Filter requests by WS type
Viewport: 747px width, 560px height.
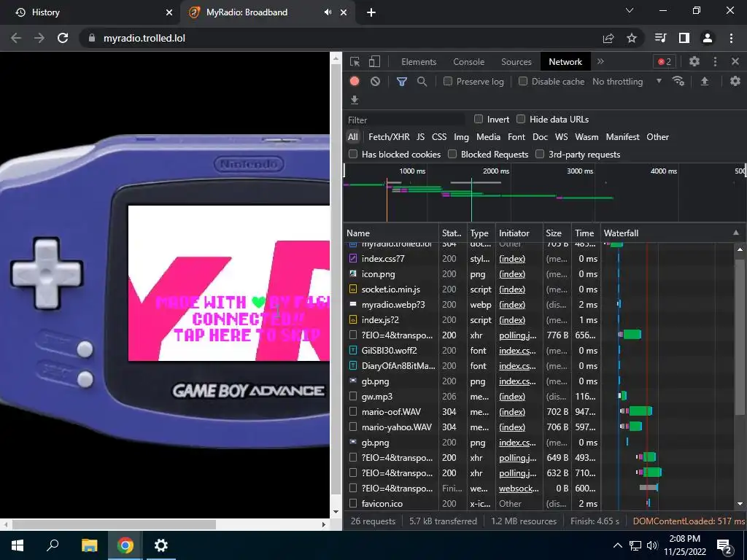tap(561, 137)
